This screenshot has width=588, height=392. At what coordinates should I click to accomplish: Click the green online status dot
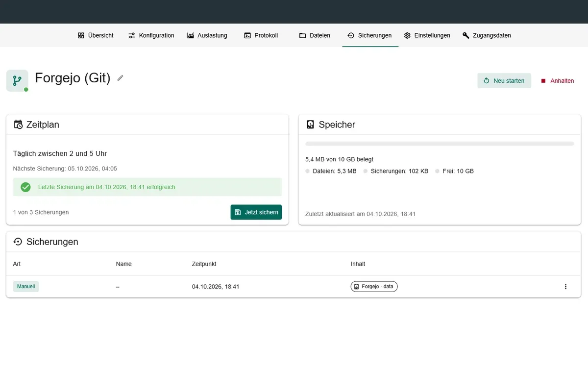pyautogui.click(x=26, y=90)
